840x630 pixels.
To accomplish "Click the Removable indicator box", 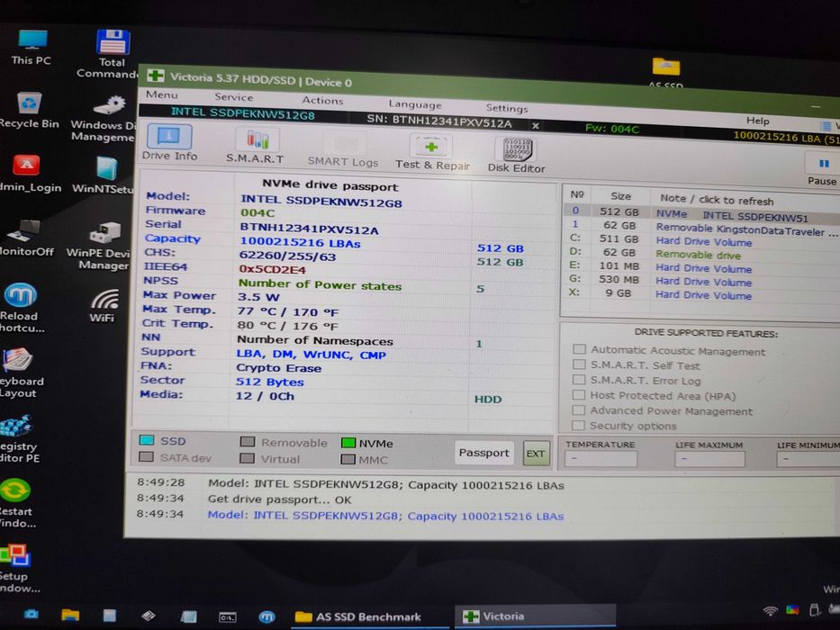I will (248, 441).
